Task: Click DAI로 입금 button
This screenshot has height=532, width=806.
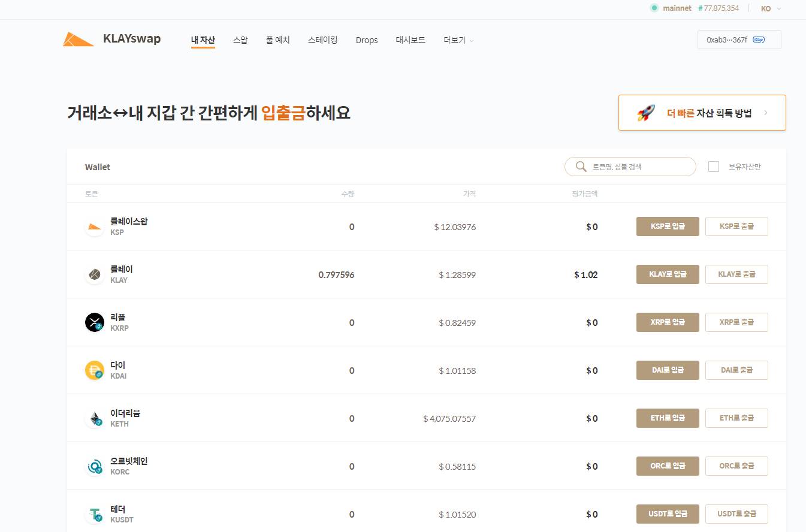Action: (x=668, y=370)
